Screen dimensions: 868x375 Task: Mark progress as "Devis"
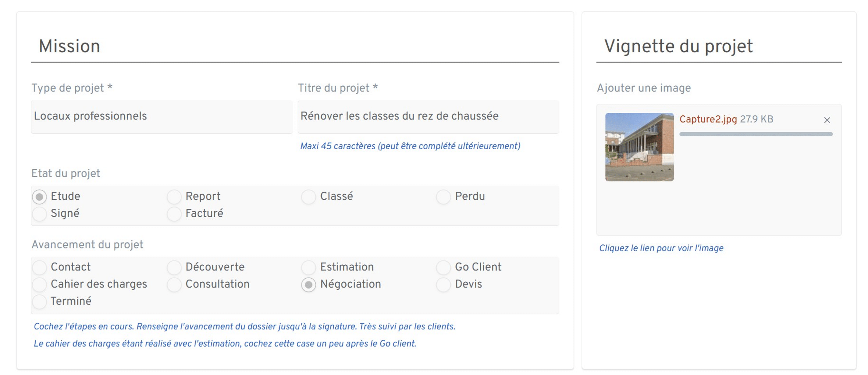(x=443, y=284)
